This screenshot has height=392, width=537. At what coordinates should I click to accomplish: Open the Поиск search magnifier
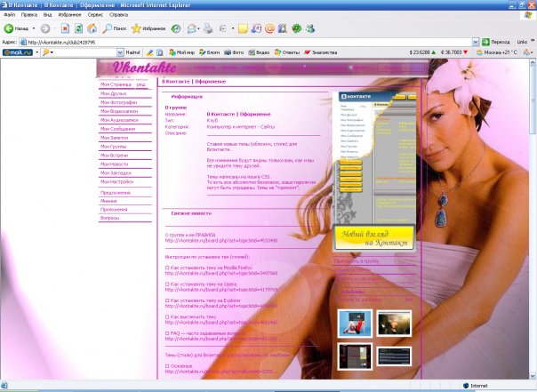point(115,28)
